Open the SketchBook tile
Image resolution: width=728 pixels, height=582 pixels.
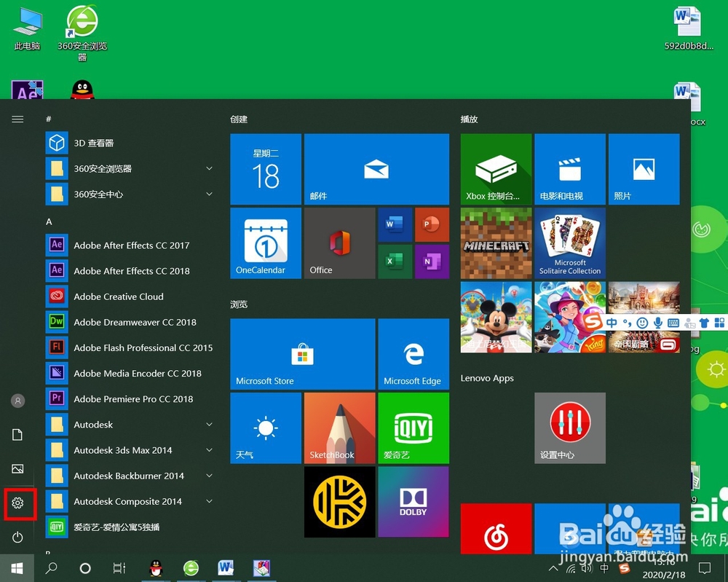pyautogui.click(x=339, y=428)
